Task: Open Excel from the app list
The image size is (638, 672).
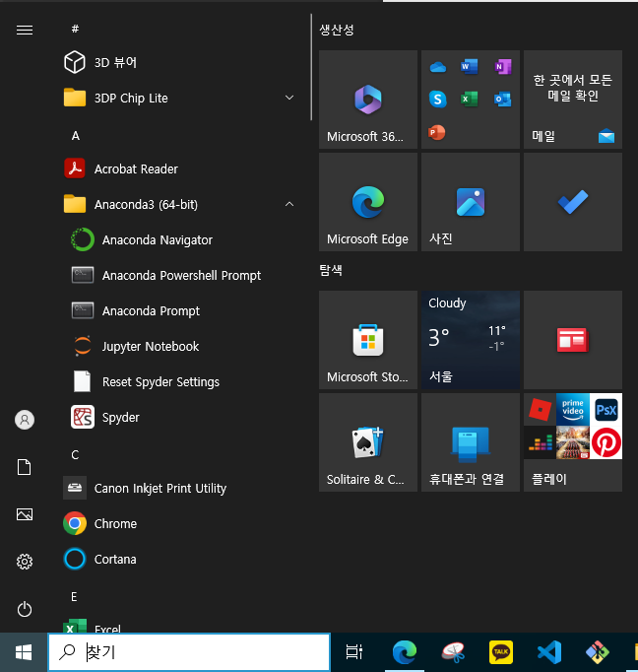Action: click(180, 626)
